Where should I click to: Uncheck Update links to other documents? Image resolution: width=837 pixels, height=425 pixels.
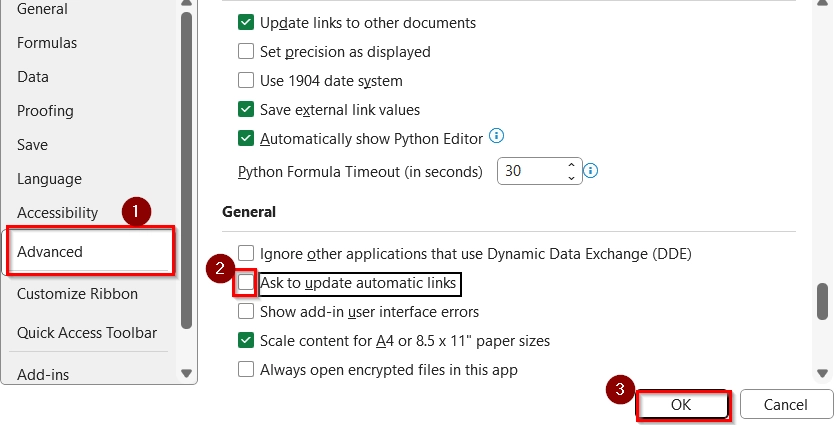246,22
